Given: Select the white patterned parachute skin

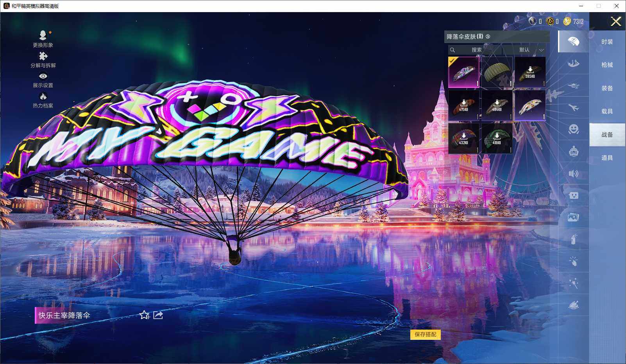Looking at the screenshot, I should coord(530,105).
